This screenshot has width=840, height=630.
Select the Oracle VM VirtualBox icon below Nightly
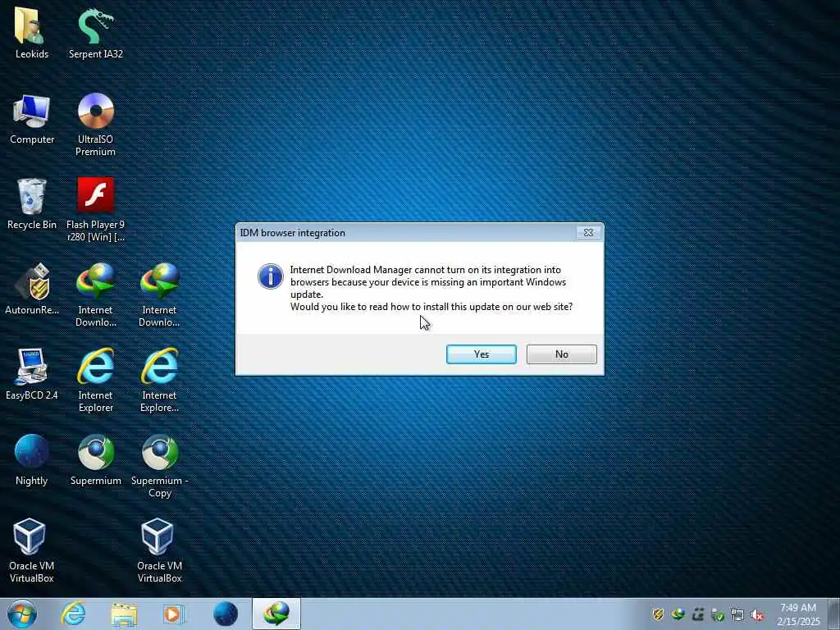[32, 550]
